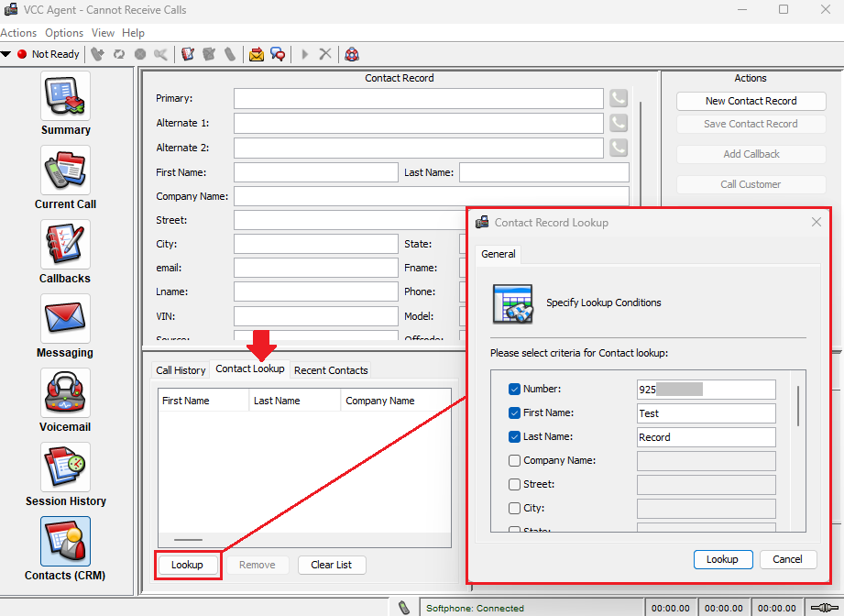This screenshot has height=616, width=844.
Task: Click the lookup criteria list vertical scrollbar
Action: point(798,406)
